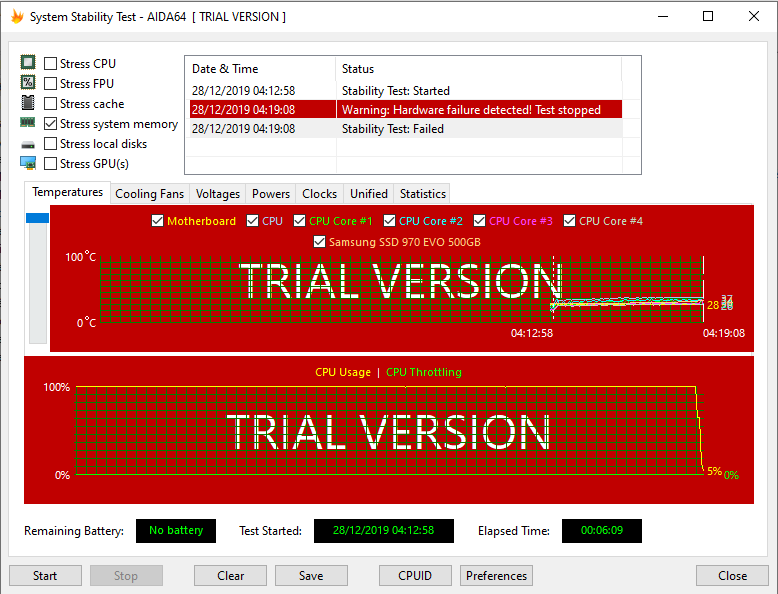The image size is (778, 594).
Task: Enable the Stress cache checkbox
Action: point(50,103)
